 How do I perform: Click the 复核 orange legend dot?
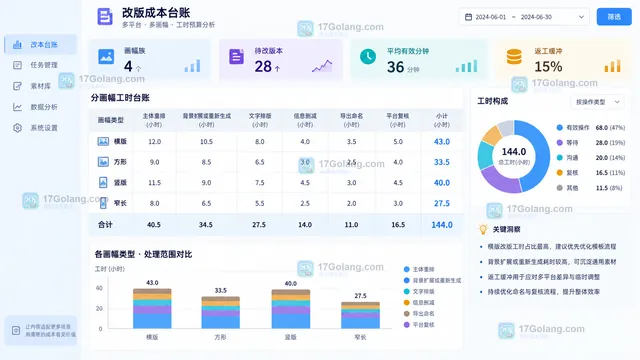tap(560, 173)
